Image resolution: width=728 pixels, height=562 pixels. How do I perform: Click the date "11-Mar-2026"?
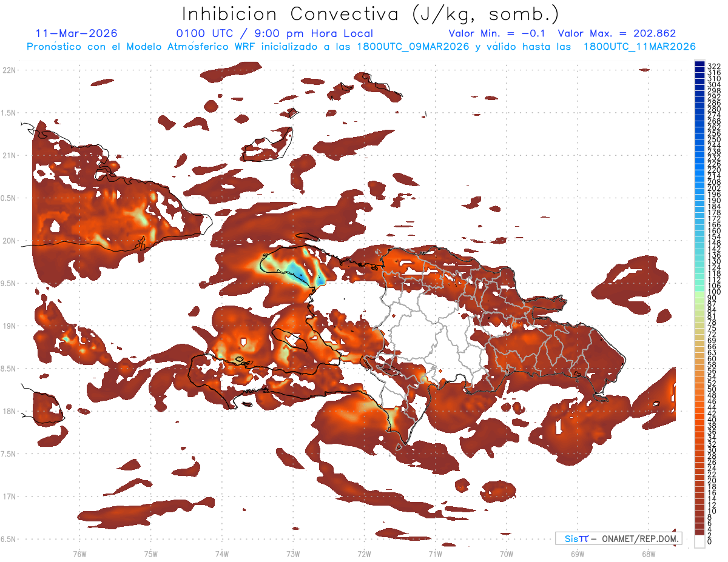(x=76, y=34)
